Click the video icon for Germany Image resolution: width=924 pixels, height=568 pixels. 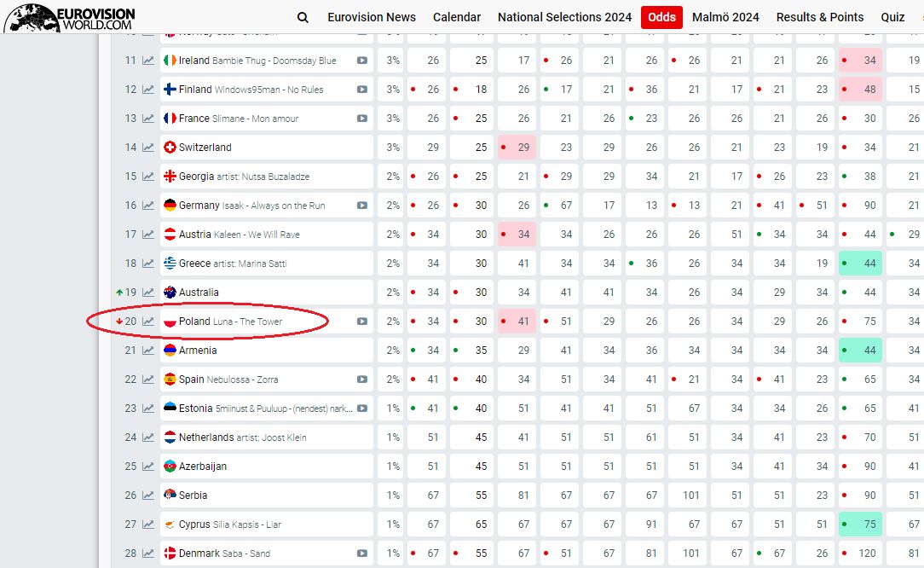tap(362, 206)
